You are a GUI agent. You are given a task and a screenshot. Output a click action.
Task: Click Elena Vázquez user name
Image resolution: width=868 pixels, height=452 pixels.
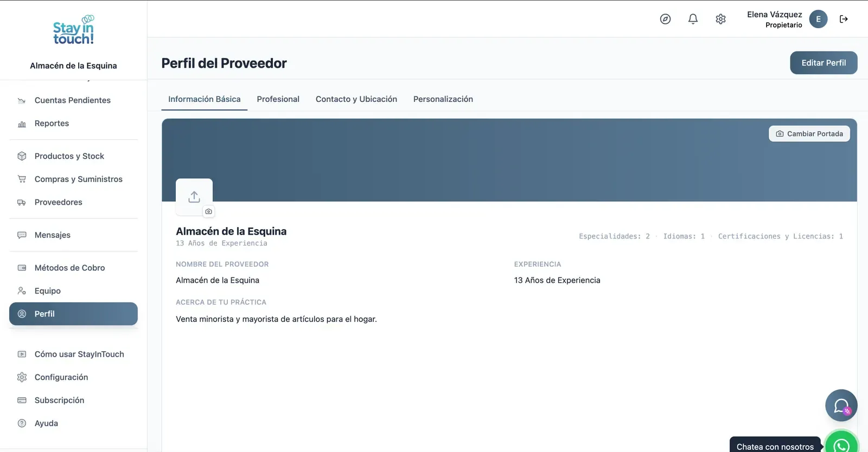[774, 15]
